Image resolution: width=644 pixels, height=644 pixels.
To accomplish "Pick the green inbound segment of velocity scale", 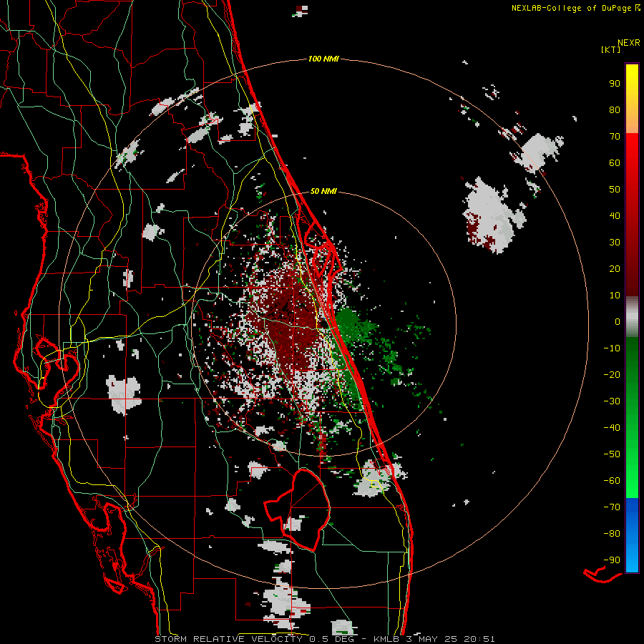I will coord(632,418).
